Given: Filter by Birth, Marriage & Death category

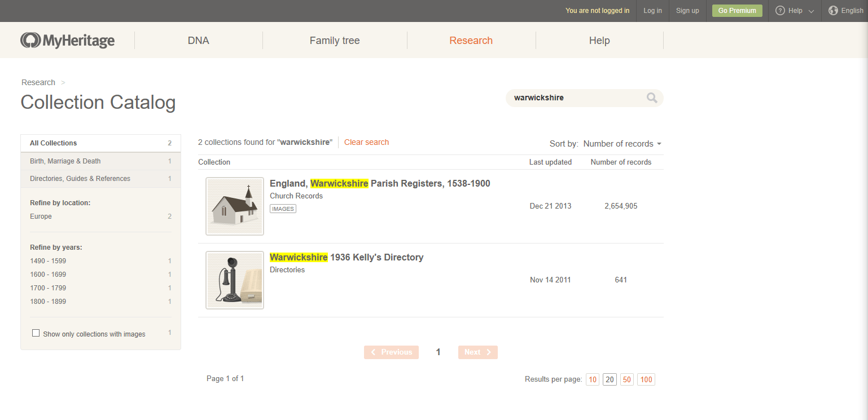Looking at the screenshot, I should click(65, 161).
